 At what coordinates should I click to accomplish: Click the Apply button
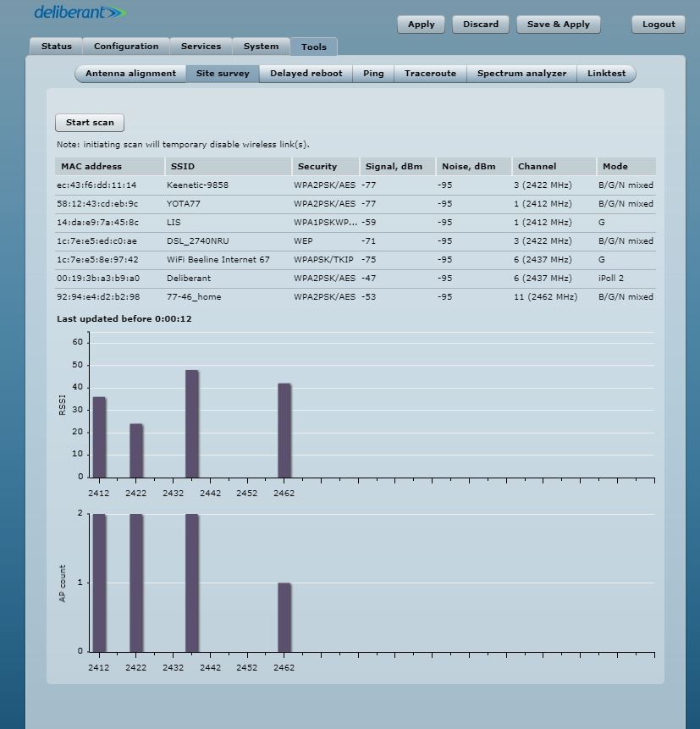click(x=421, y=25)
